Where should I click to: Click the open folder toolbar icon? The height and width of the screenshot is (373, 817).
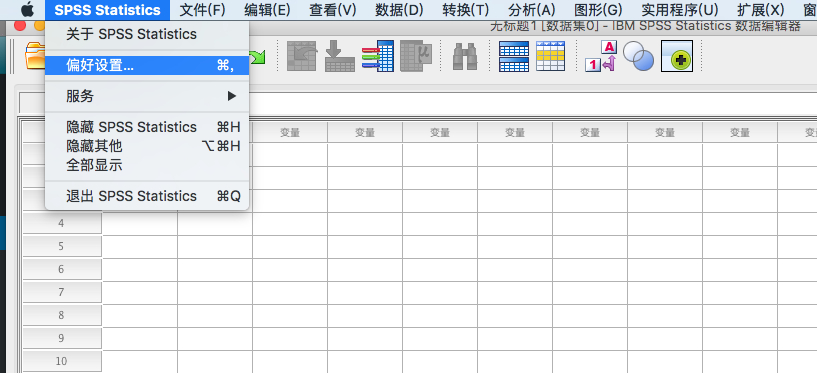35,56
